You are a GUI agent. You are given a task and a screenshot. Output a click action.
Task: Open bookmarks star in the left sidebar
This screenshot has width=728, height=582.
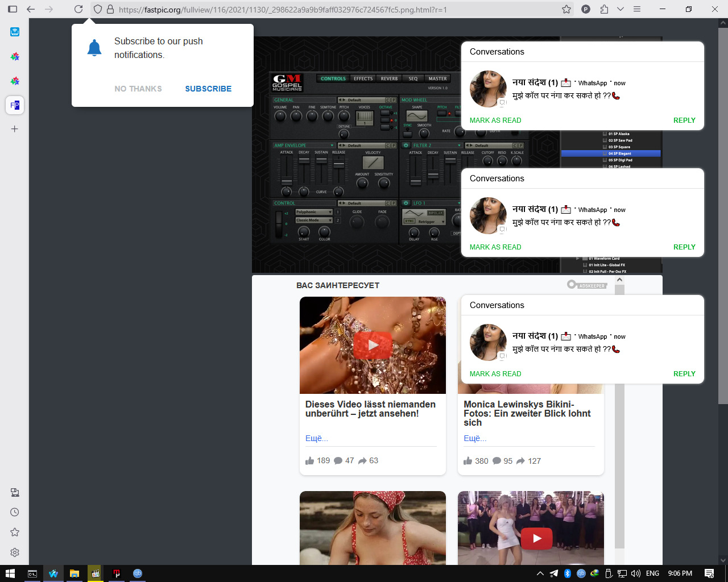tap(15, 532)
